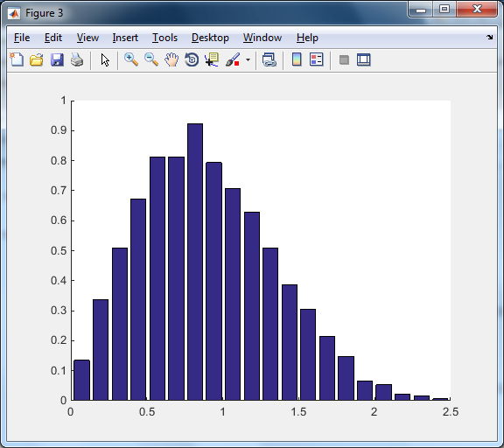Open file with the folder icon
The height and width of the screenshot is (448, 504).
pyautogui.click(x=37, y=59)
